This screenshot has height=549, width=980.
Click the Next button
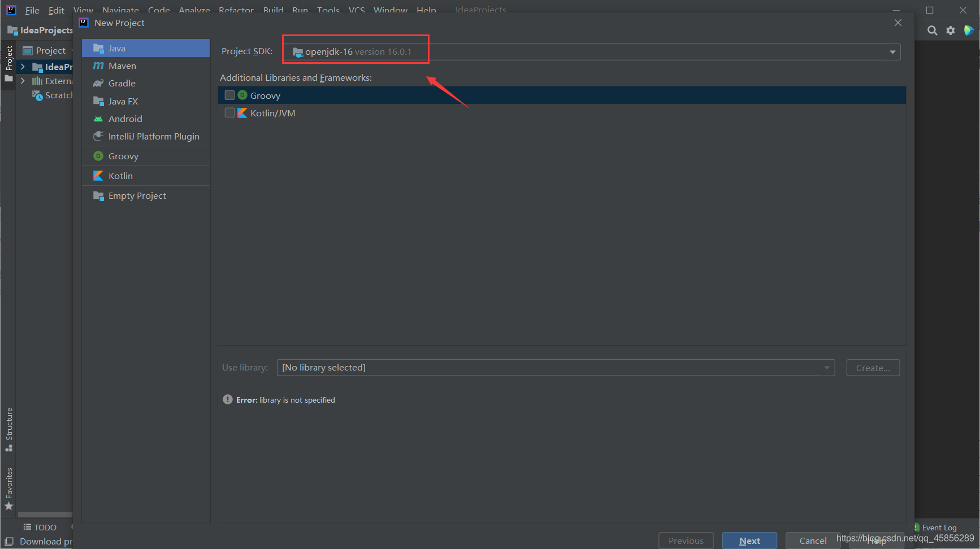point(749,541)
